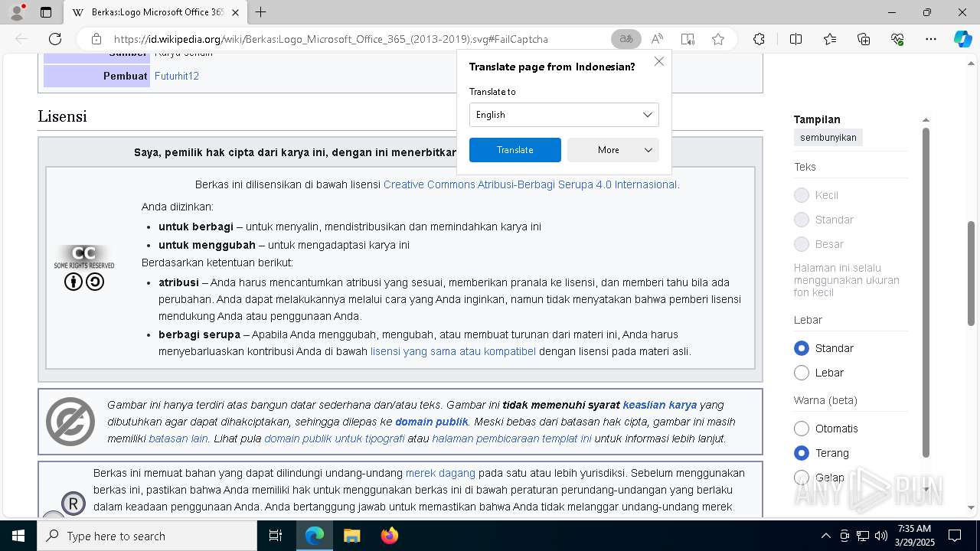Open the Futurhit12 author link
The image size is (980, 551).
tap(177, 76)
